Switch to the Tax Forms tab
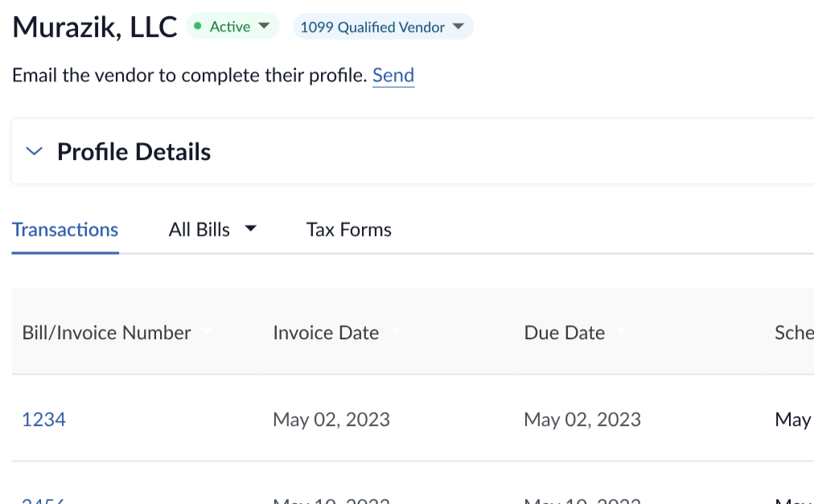 tap(348, 229)
